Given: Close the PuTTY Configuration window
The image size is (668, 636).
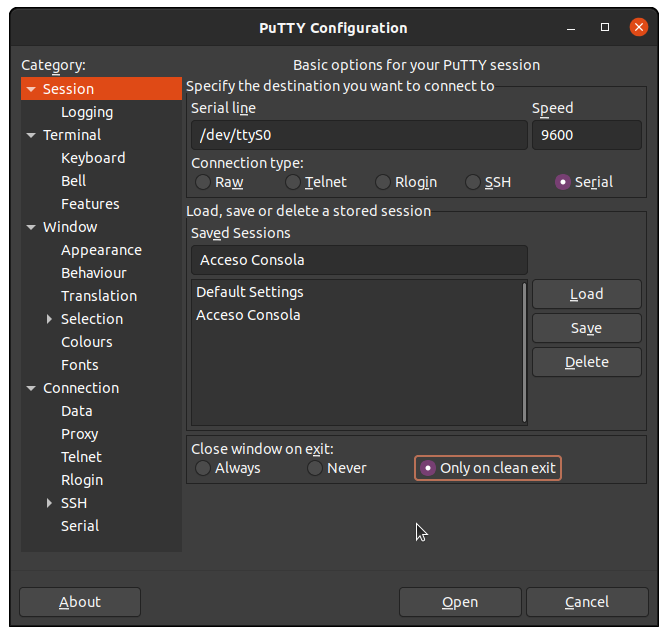Looking at the screenshot, I should [x=639, y=28].
